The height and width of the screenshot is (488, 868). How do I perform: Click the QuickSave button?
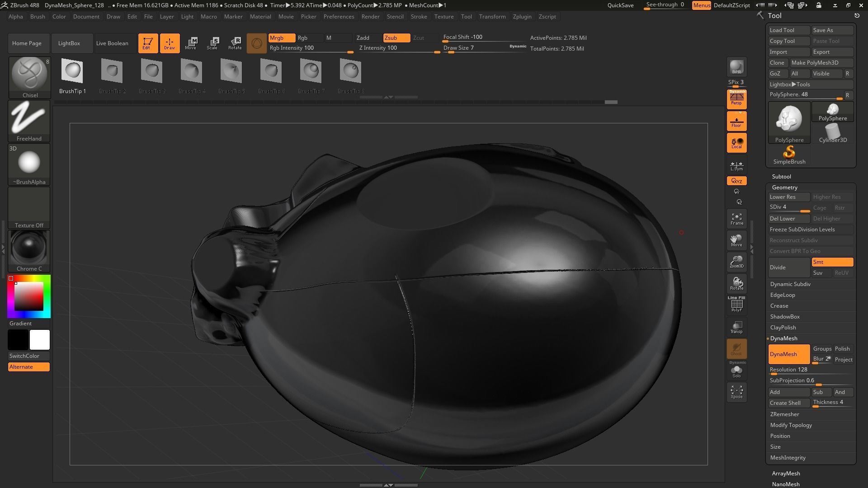(x=620, y=5)
